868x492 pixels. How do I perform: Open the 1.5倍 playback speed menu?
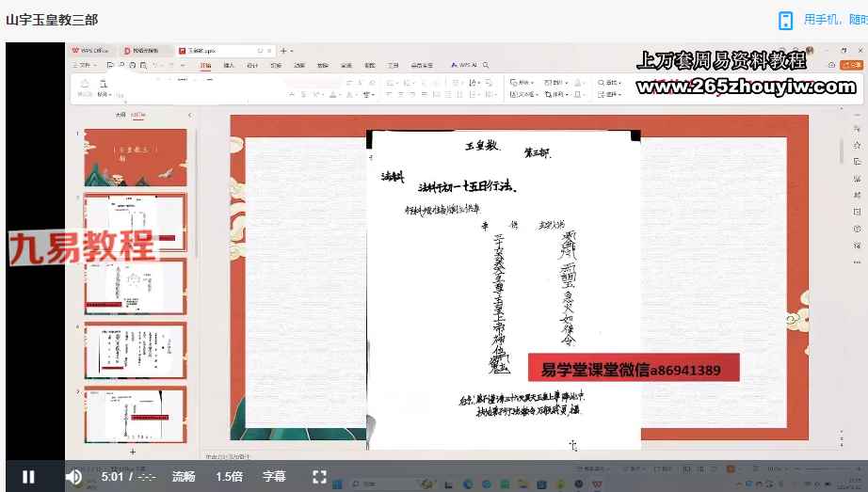tap(229, 477)
